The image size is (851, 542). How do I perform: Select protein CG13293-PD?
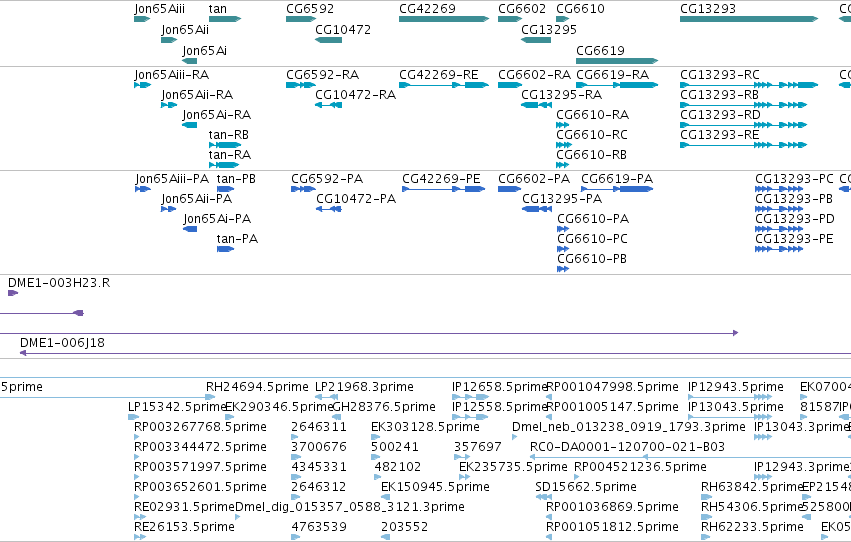[778, 229]
